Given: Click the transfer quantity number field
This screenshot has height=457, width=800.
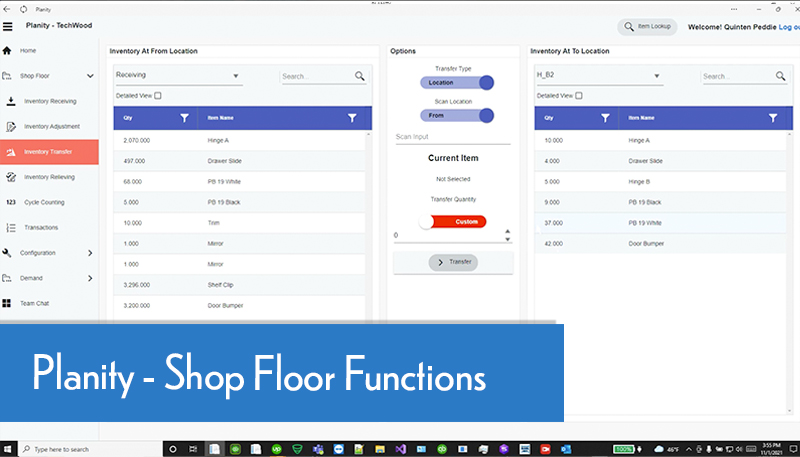Looking at the screenshot, I should pos(448,236).
